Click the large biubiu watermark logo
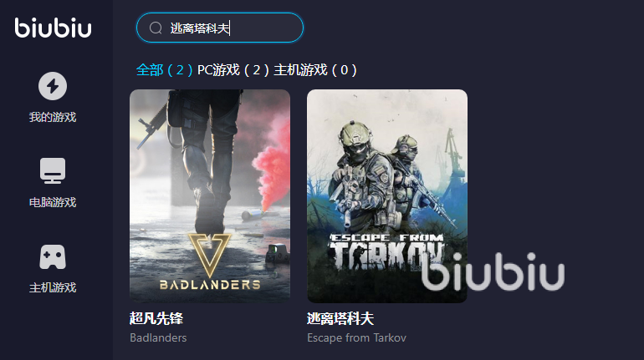Screen dimensions: 644x360 coord(493,271)
